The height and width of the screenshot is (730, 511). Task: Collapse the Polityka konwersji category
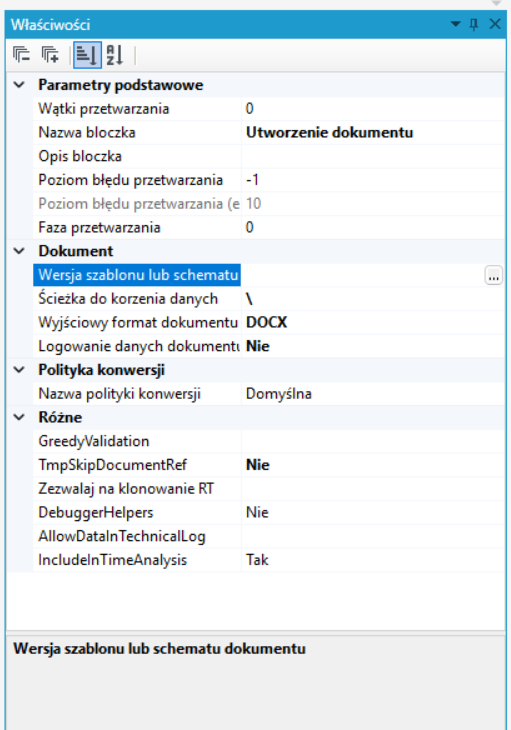19,370
